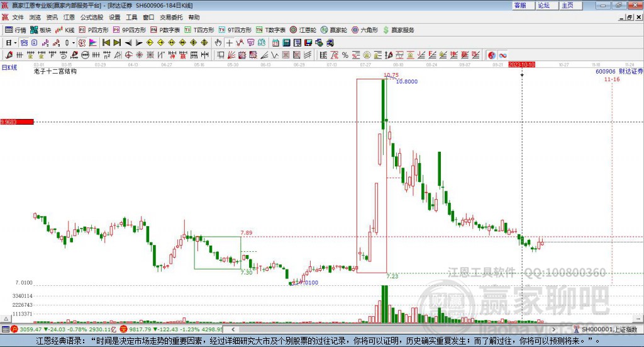
Task: Click the 主页 homepage button
Action: coord(567,5)
